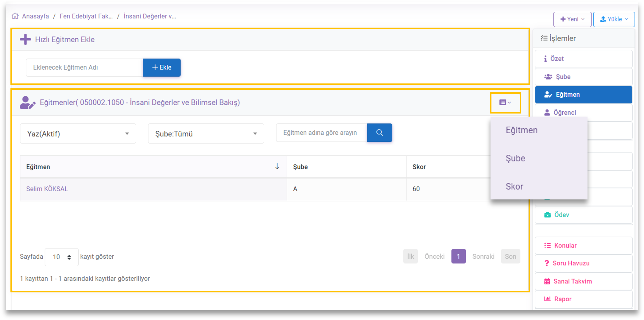Open Soru Havuzu from the sidebar

[571, 263]
